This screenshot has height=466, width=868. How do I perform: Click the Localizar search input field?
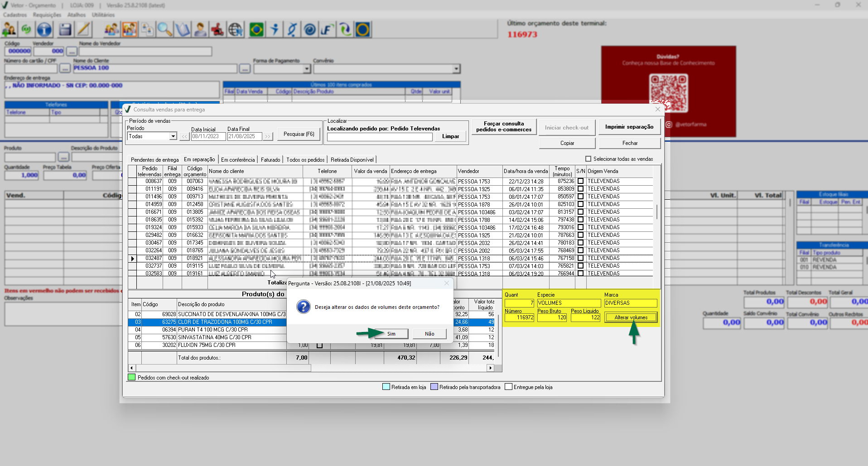tap(380, 137)
